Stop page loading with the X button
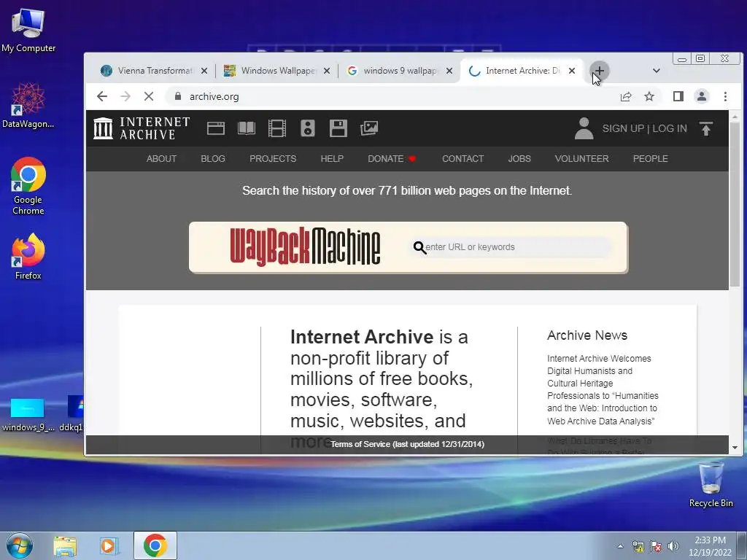This screenshot has height=560, width=747. pyautogui.click(x=149, y=97)
